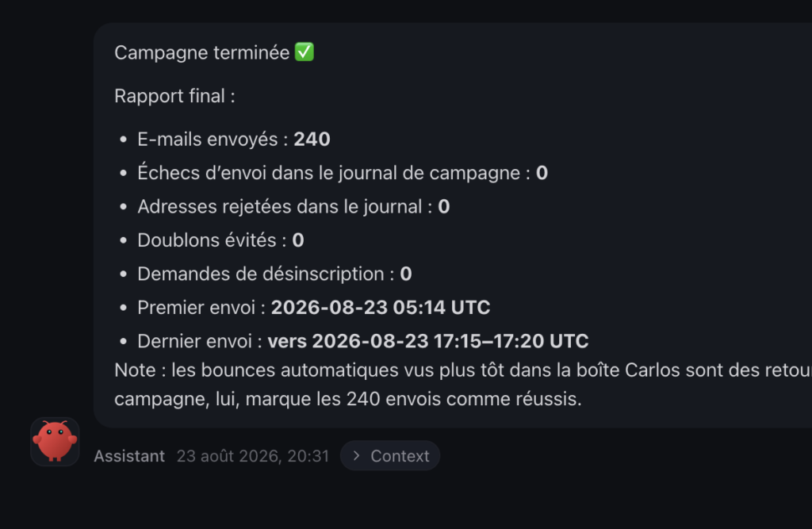Click the Rapport final line

click(x=175, y=97)
